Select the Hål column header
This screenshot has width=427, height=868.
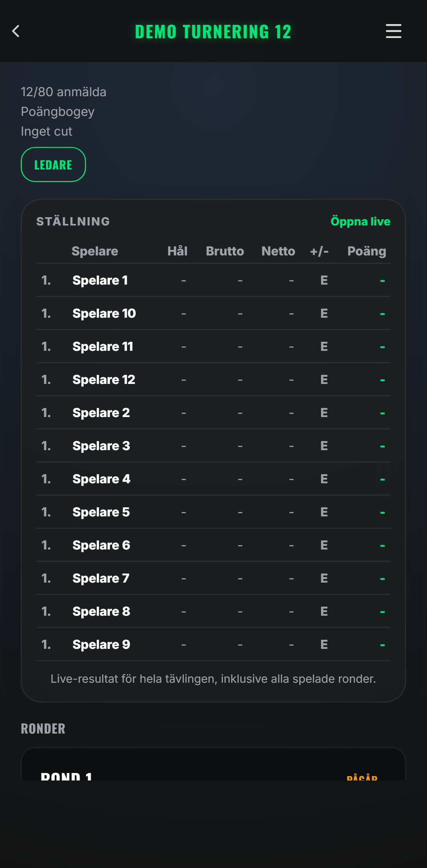click(x=177, y=251)
